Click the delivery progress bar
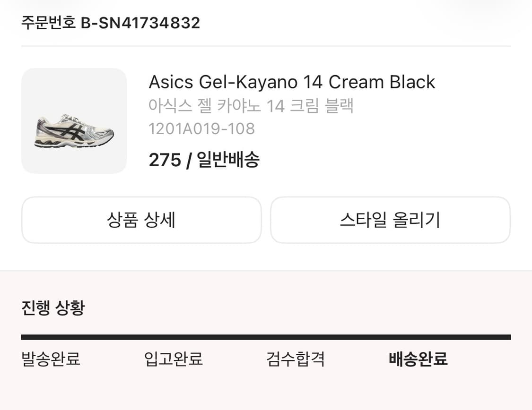 coord(266,337)
